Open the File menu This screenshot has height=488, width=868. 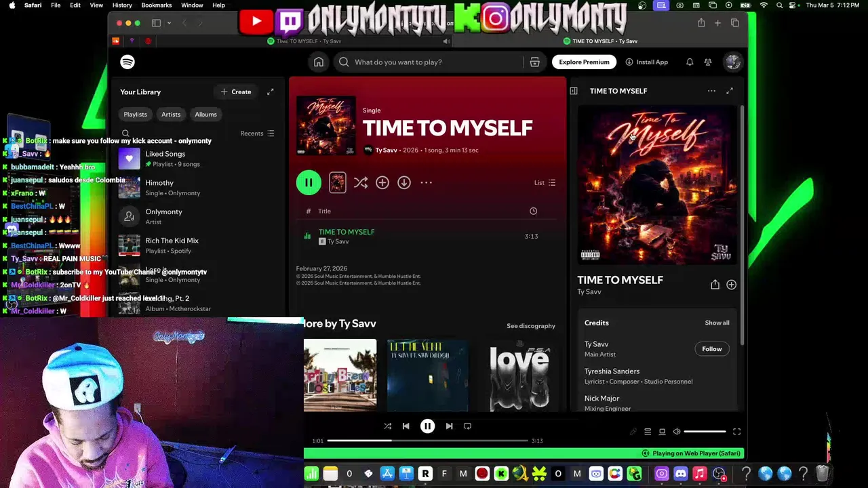(56, 5)
